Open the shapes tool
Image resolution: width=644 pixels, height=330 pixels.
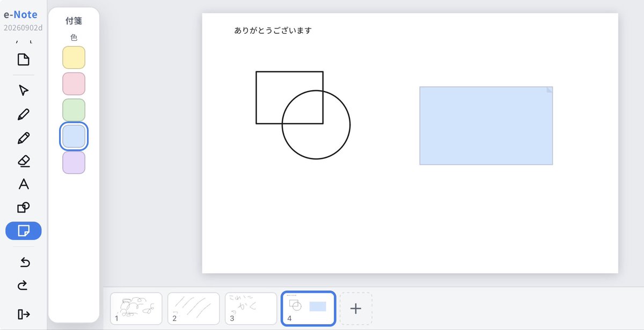tap(23, 208)
